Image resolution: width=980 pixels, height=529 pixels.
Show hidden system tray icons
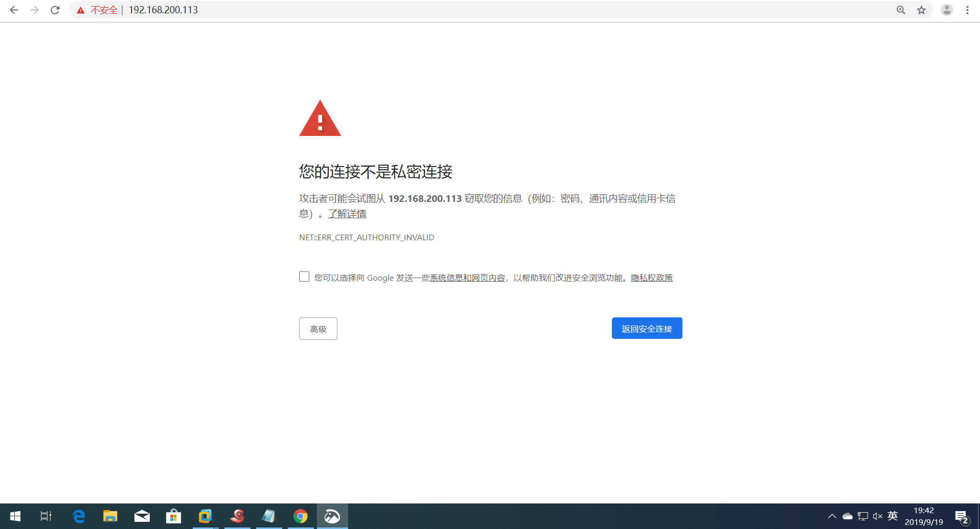point(832,516)
